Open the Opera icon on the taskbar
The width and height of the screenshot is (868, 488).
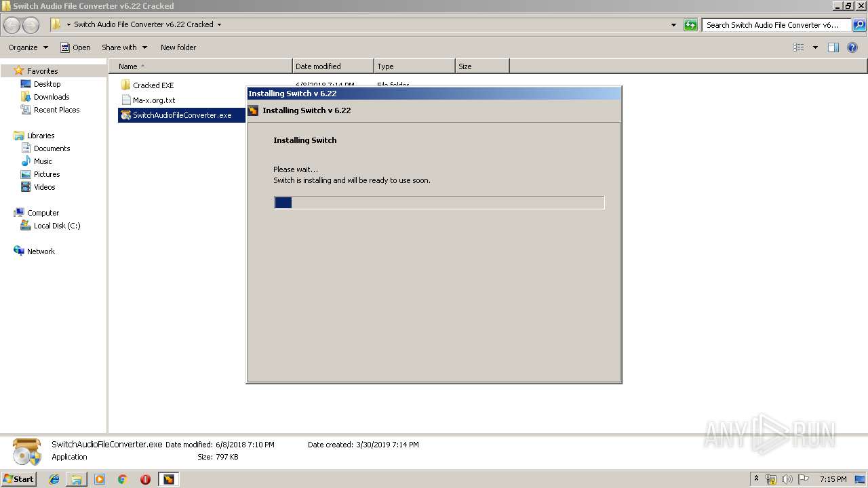click(145, 479)
